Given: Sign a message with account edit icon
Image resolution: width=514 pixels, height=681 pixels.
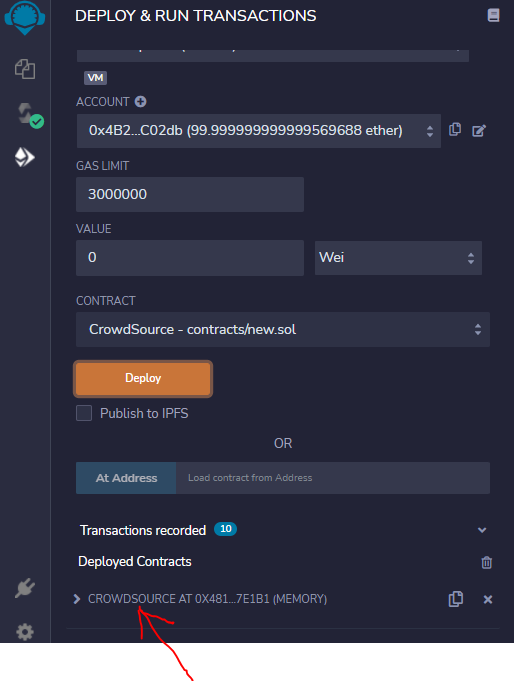Looking at the screenshot, I should coord(479,130).
